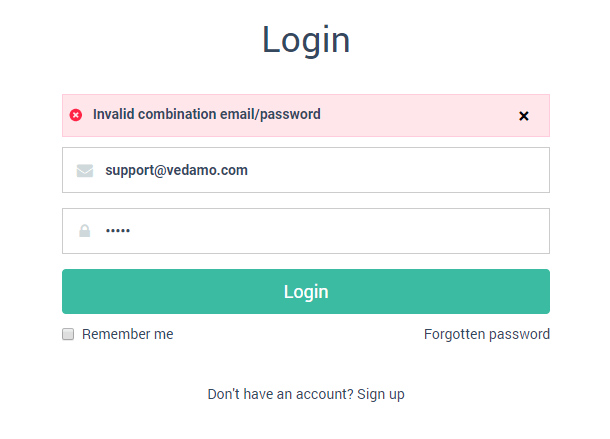
Task: Click the red error circle icon
Action: pyautogui.click(x=76, y=115)
